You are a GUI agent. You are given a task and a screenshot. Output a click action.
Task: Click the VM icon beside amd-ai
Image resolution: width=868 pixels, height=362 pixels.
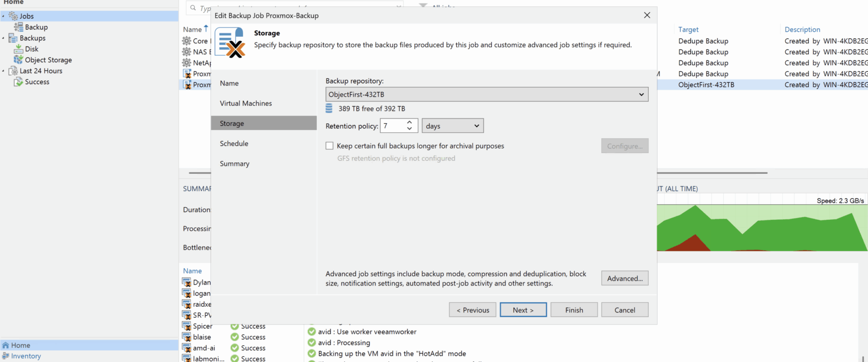186,348
